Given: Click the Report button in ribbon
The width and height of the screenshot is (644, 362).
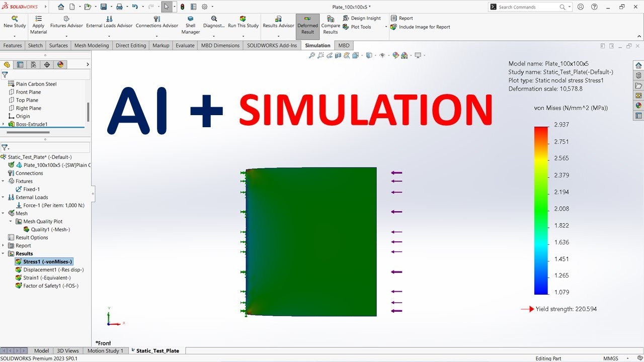Looking at the screenshot, I should point(401,18).
